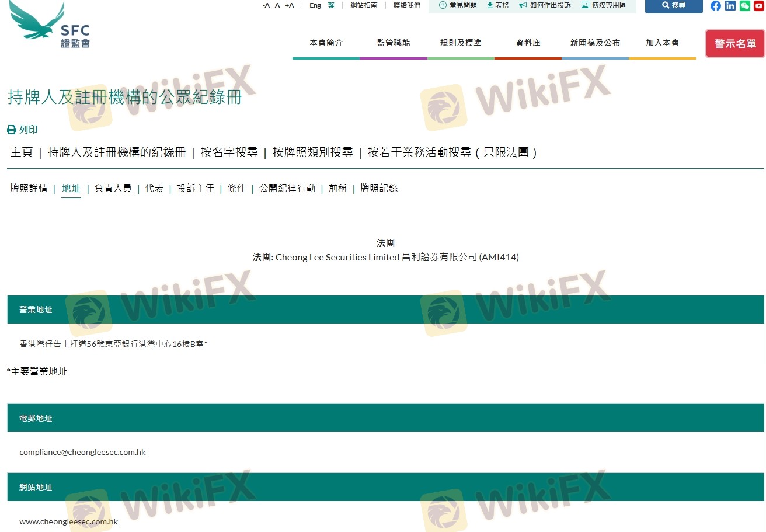Decrease font size with -A
Viewport: 766px width, 532px height.
pos(266,5)
